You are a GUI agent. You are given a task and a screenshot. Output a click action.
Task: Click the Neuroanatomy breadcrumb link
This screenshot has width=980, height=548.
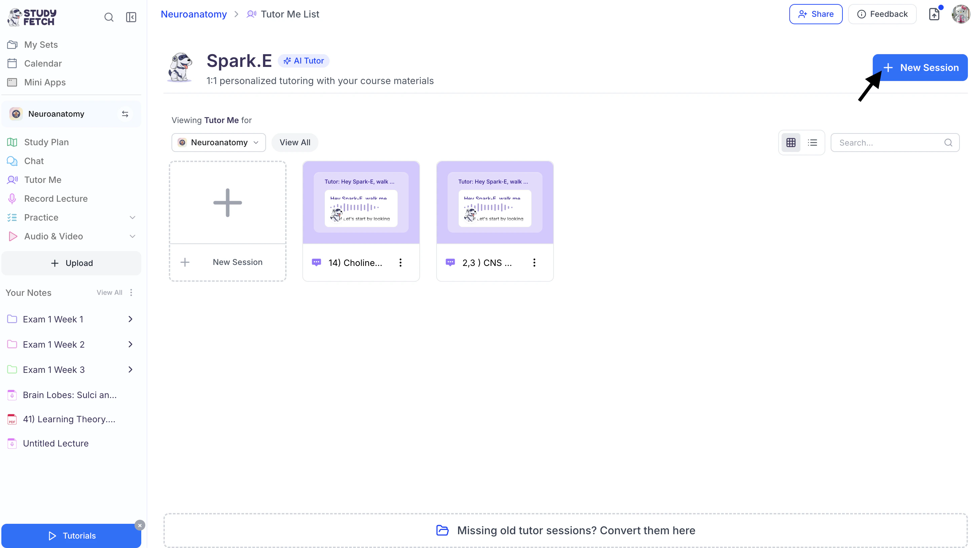point(193,14)
